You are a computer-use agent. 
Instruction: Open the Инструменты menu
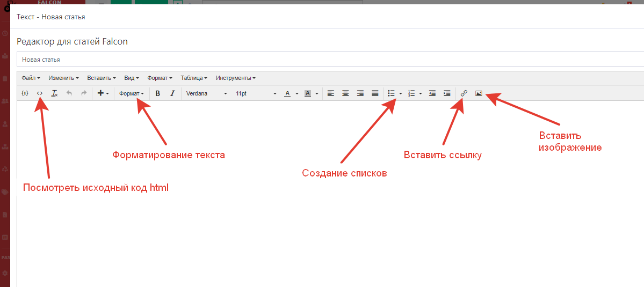point(235,78)
